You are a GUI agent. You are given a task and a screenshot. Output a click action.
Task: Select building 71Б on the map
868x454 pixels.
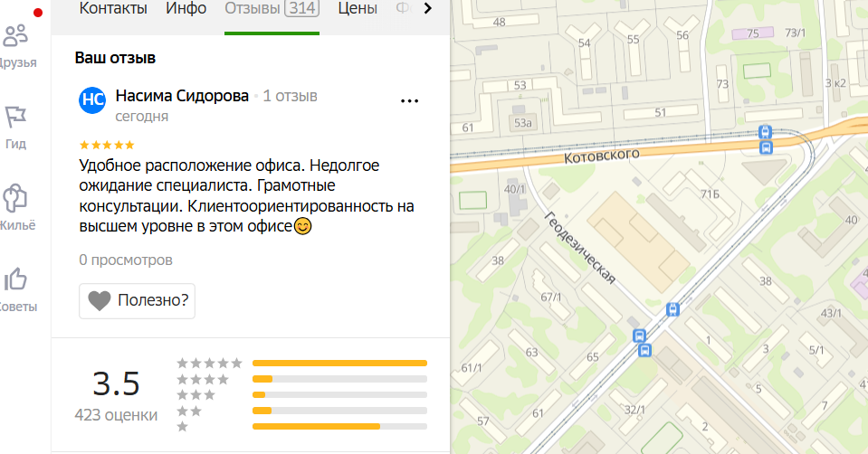pyautogui.click(x=710, y=194)
